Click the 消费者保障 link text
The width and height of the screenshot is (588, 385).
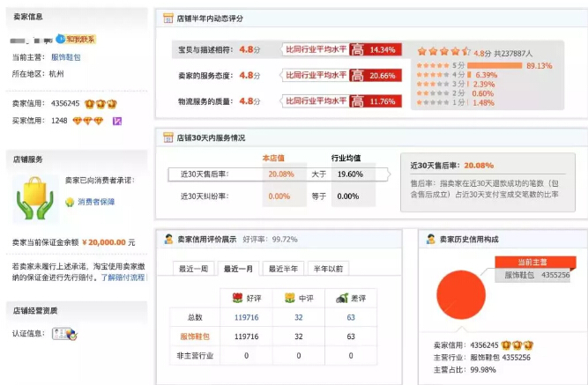coord(96,202)
